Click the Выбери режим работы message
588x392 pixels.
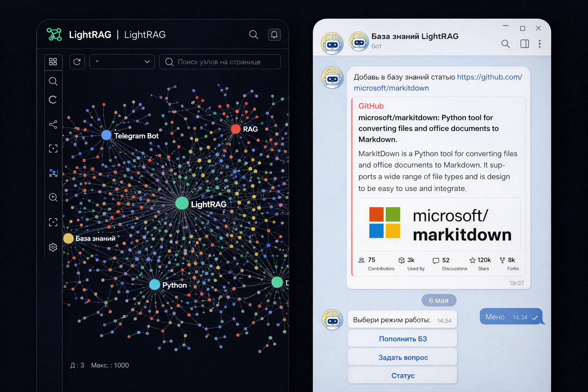(x=402, y=320)
